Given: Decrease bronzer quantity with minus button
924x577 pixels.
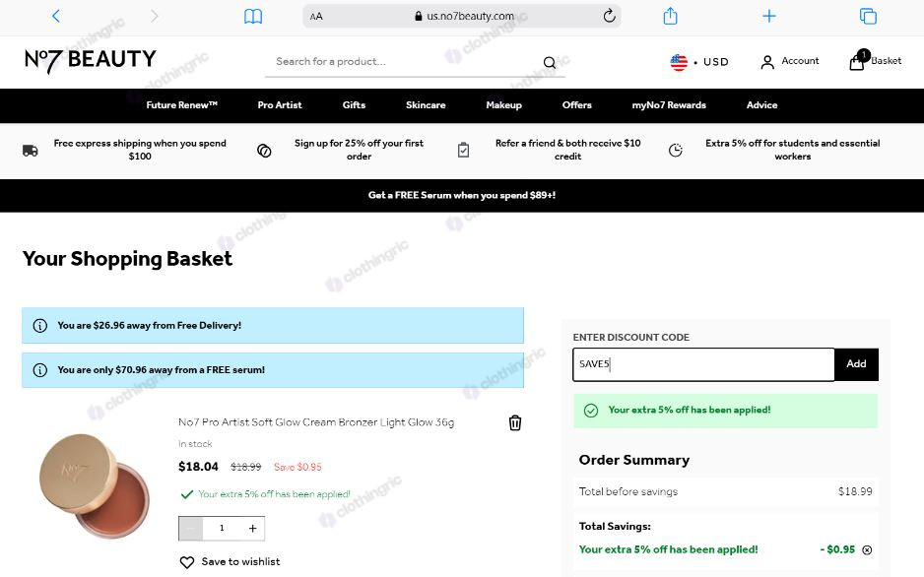Looking at the screenshot, I should tap(191, 528).
